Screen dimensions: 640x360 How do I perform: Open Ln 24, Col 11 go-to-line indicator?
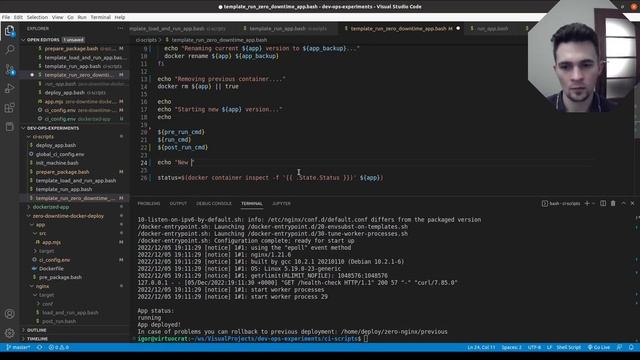click(481, 347)
